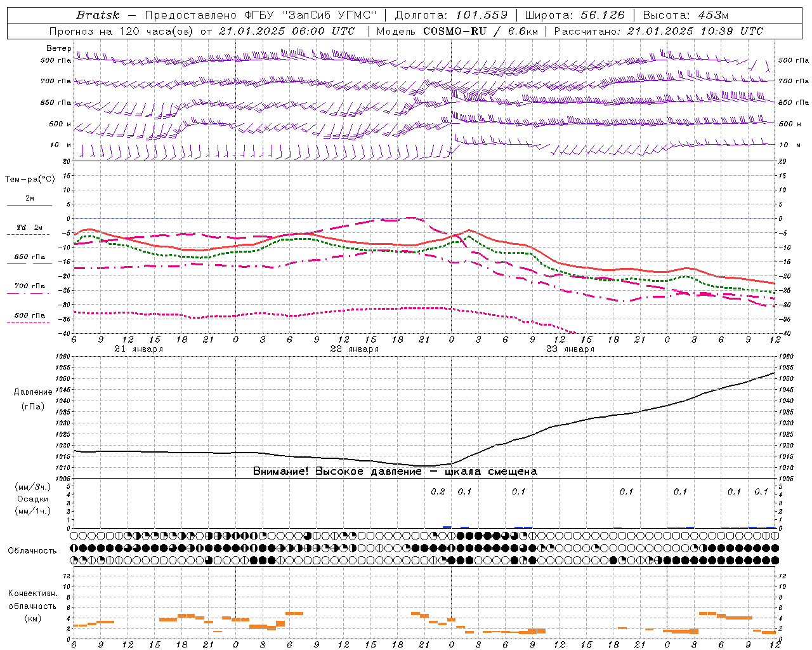Click the right-side 10 м wind level label
812x650 pixels.
(789, 145)
